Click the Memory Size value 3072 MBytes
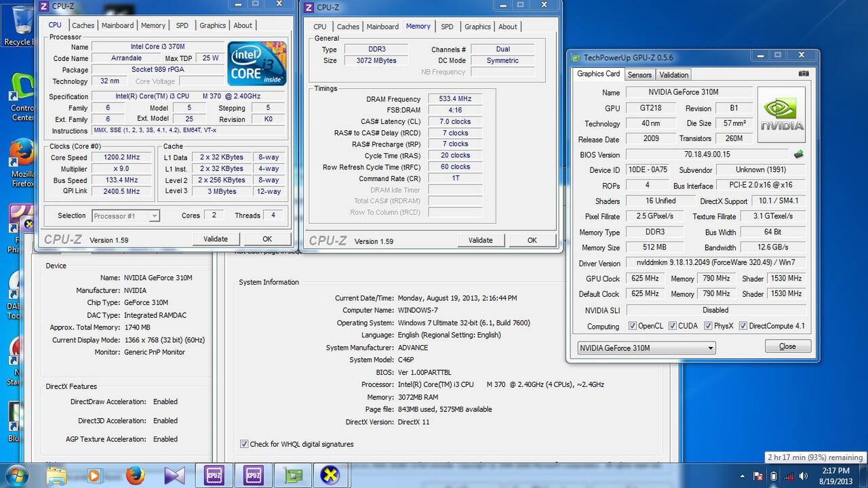Screen dimensions: 868x488 pyautogui.click(x=376, y=60)
